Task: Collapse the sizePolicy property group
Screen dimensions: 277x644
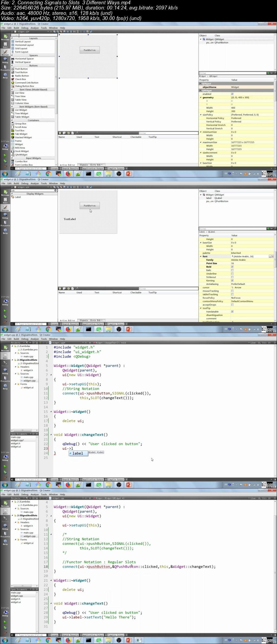Action: click(201, 115)
